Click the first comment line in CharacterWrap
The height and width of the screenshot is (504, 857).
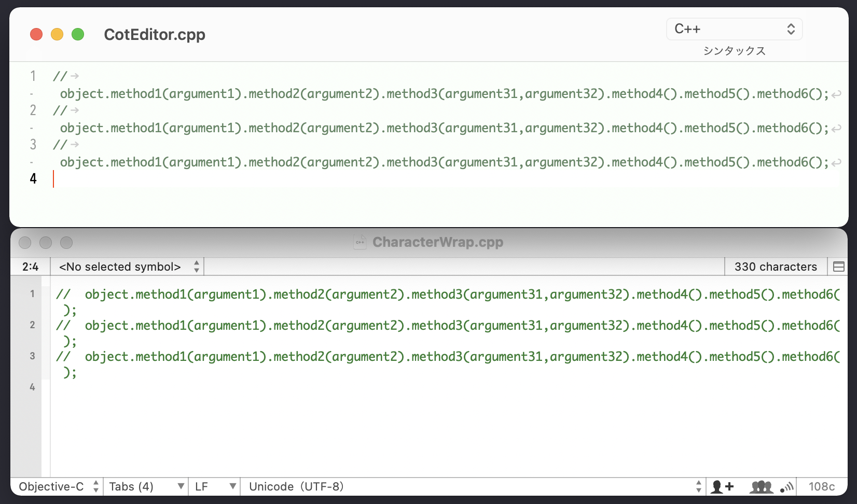pyautogui.click(x=448, y=295)
